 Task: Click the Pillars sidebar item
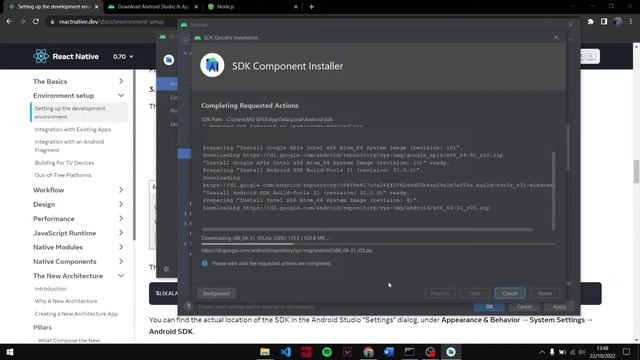42,327
